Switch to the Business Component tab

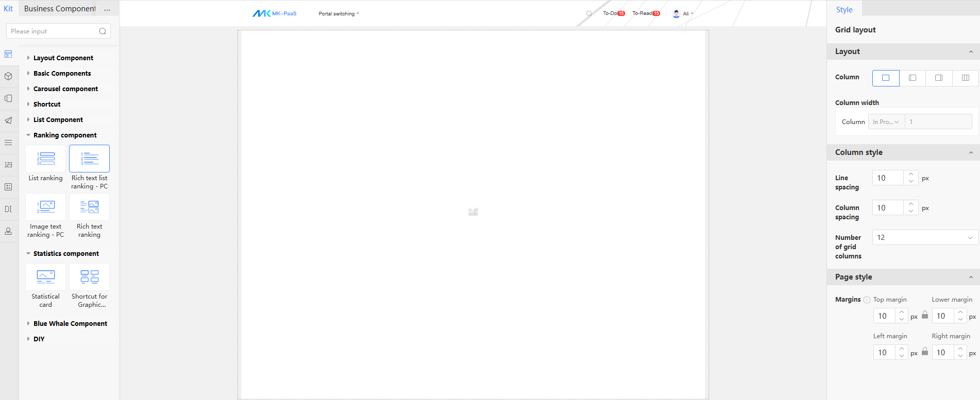point(60,9)
